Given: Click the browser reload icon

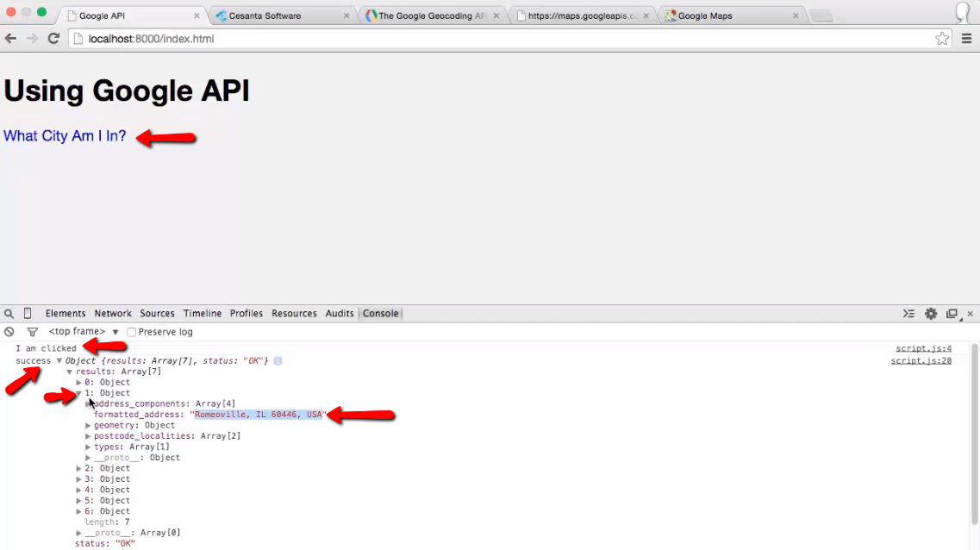Looking at the screenshot, I should click(x=53, y=39).
